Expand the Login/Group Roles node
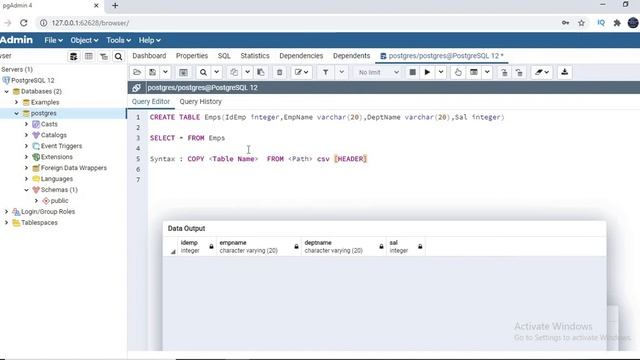 [7, 212]
